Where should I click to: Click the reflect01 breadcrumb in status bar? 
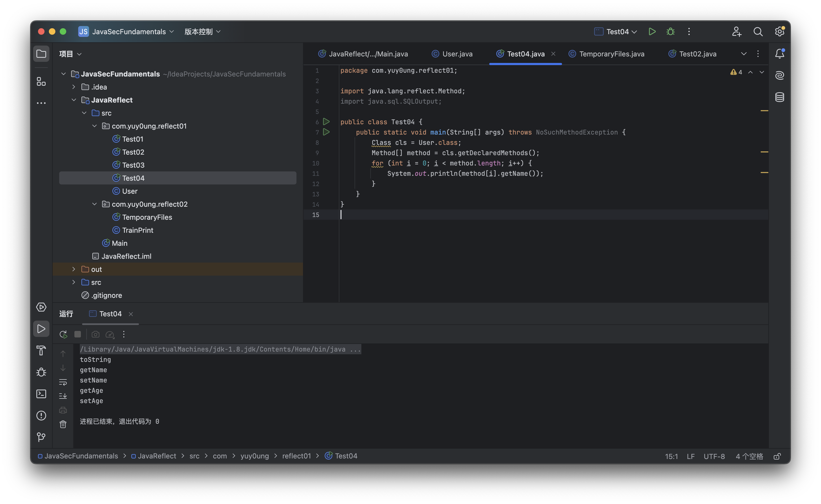(x=296, y=456)
